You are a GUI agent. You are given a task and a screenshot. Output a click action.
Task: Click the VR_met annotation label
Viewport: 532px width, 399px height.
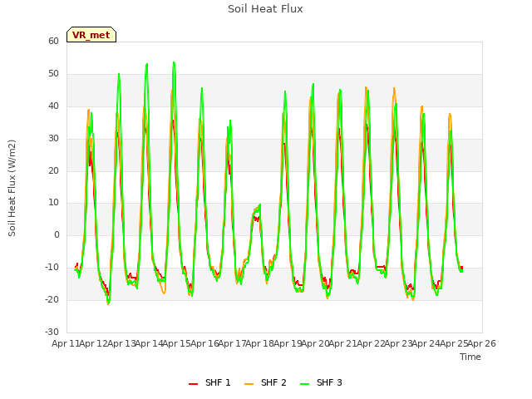91,35
